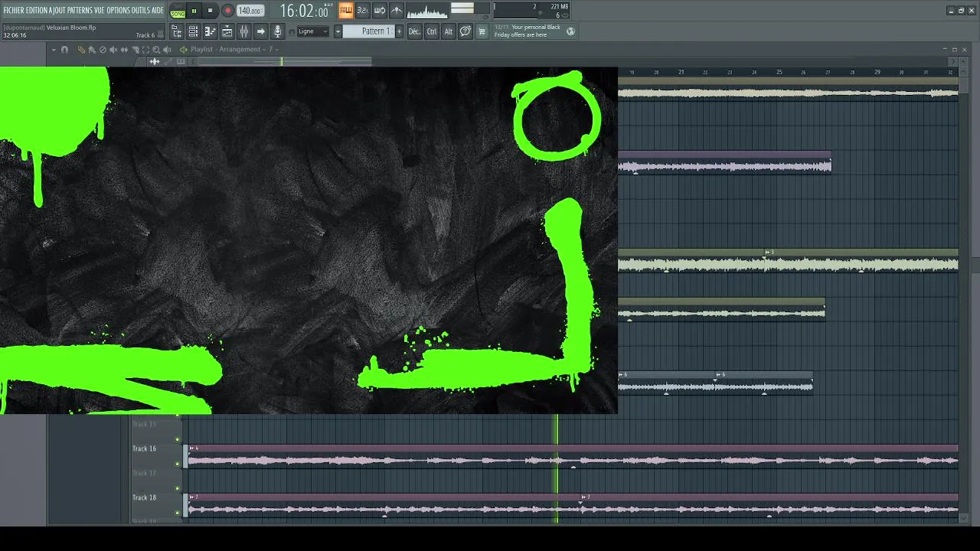Select the playlist magnet snap icon
Viewport: 980px width, 551px height.
64,50
